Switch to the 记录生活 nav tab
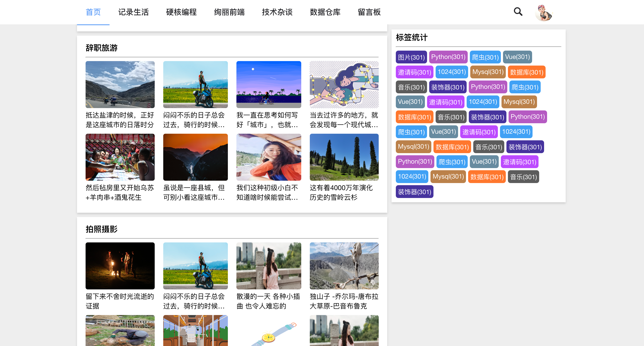Screen dimensions: 644x346 coord(134,12)
